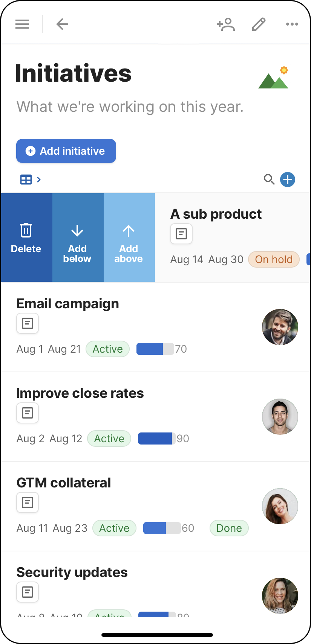The height and width of the screenshot is (644, 311).
Task: Open the three-dot overflow menu
Action: pos(292,24)
